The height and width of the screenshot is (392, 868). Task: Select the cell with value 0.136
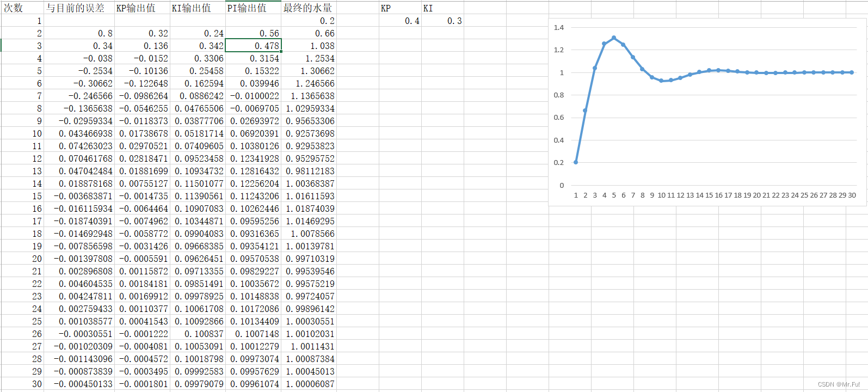point(142,46)
